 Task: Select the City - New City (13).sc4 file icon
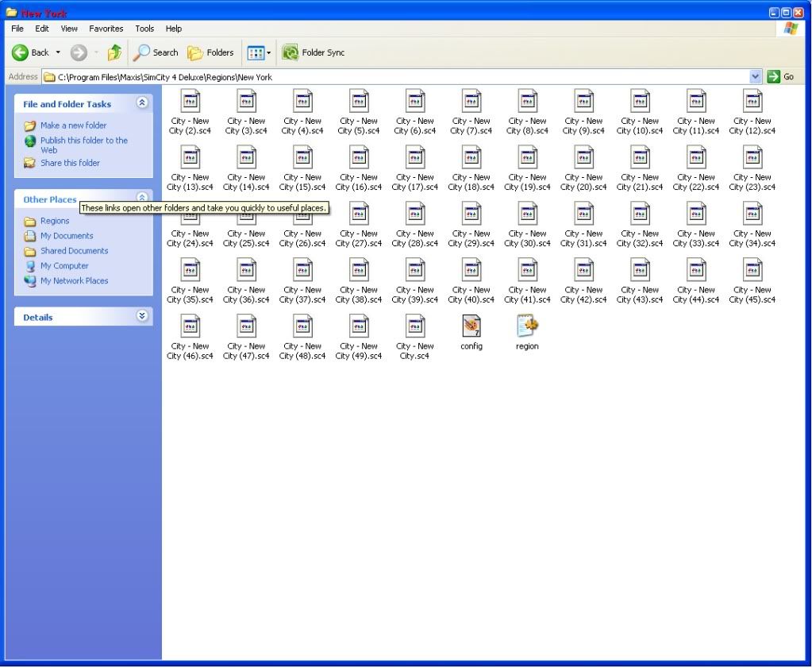(190, 157)
